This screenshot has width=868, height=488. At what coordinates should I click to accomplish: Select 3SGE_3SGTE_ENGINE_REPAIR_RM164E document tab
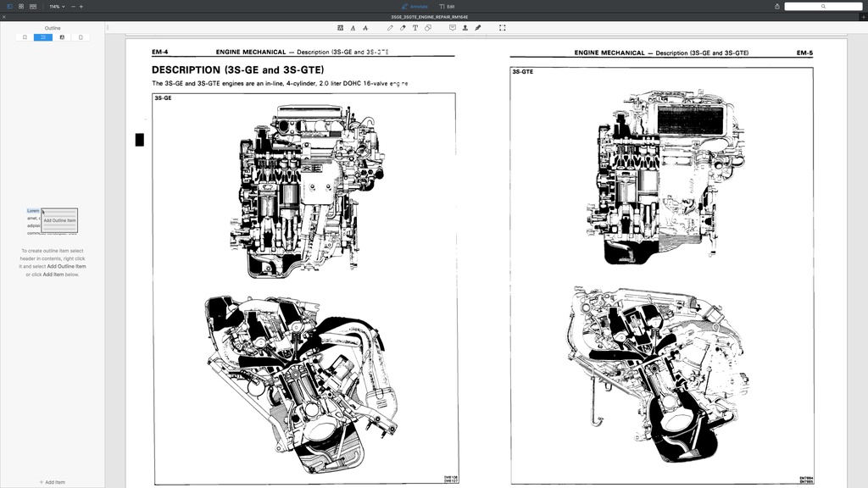[x=430, y=17]
